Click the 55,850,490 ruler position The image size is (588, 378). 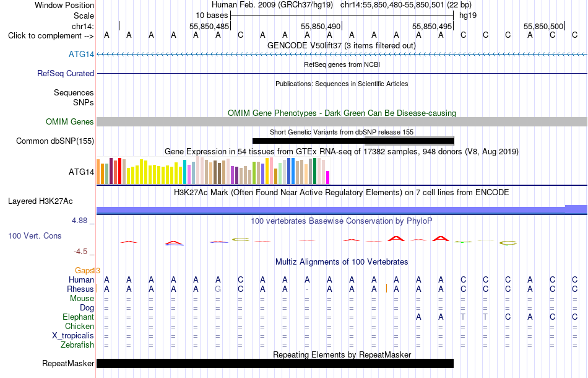point(321,26)
